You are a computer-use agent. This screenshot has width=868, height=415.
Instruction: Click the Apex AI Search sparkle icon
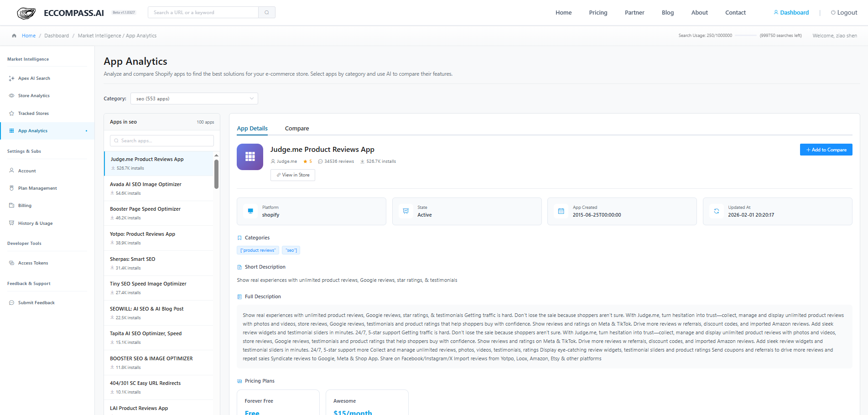coord(12,78)
